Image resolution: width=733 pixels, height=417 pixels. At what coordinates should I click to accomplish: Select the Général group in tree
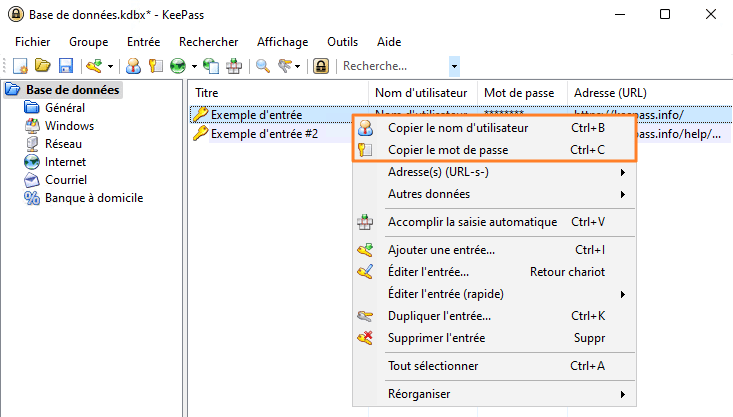pyautogui.click(x=65, y=108)
